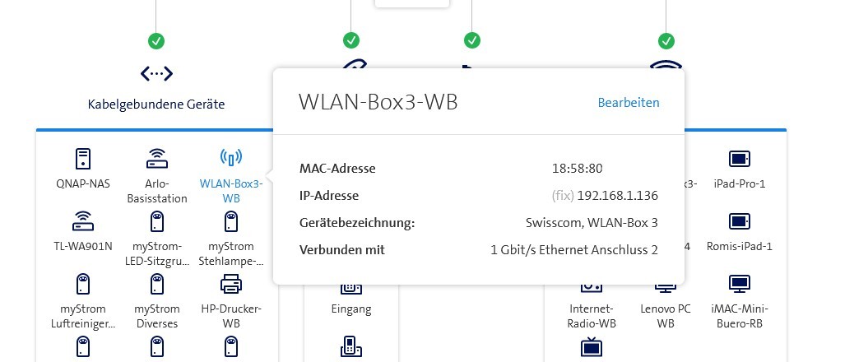The image size is (868, 362).
Task: Select the Eingang telephone device
Action: pos(351,290)
